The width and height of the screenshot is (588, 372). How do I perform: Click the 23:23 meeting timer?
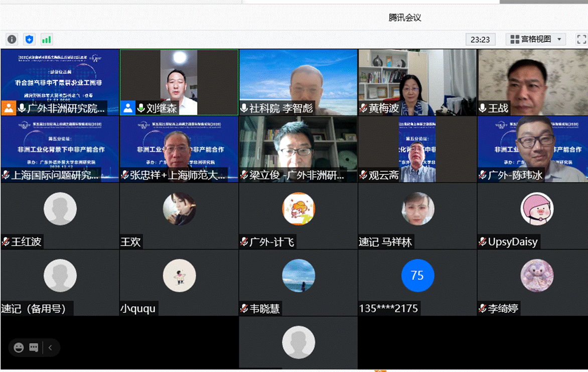(480, 39)
